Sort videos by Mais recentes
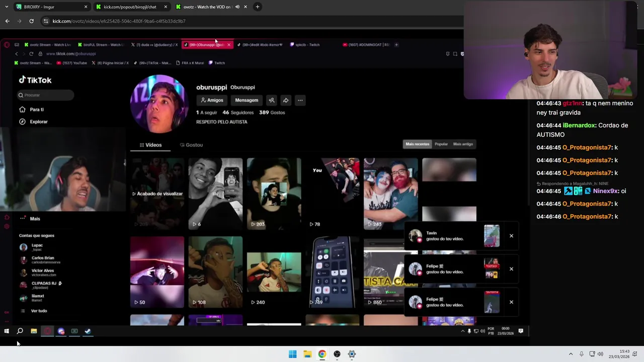Viewport: 644px width, 362px height. tap(418, 144)
